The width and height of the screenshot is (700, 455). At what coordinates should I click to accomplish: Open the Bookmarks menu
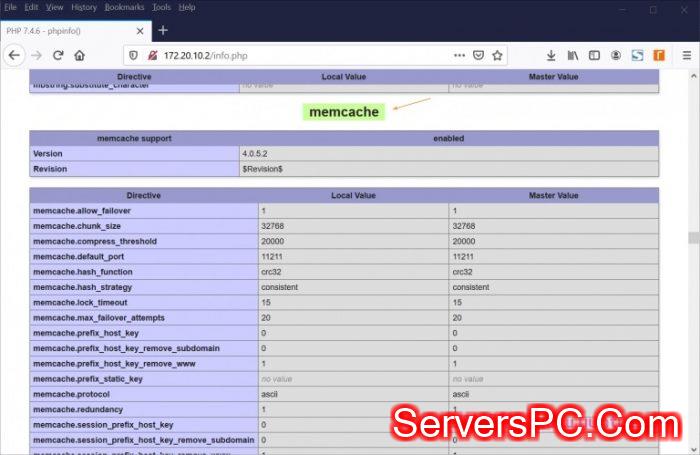(124, 7)
